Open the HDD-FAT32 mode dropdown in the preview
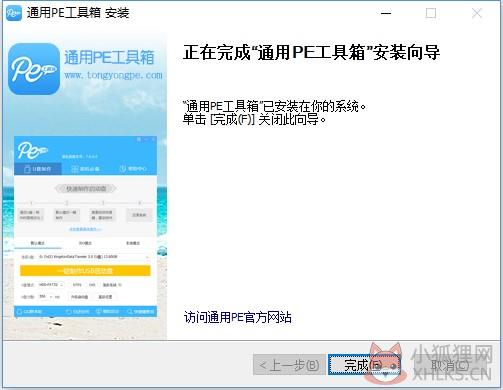Screen dimensions: 503x390 pyautogui.click(x=51, y=285)
